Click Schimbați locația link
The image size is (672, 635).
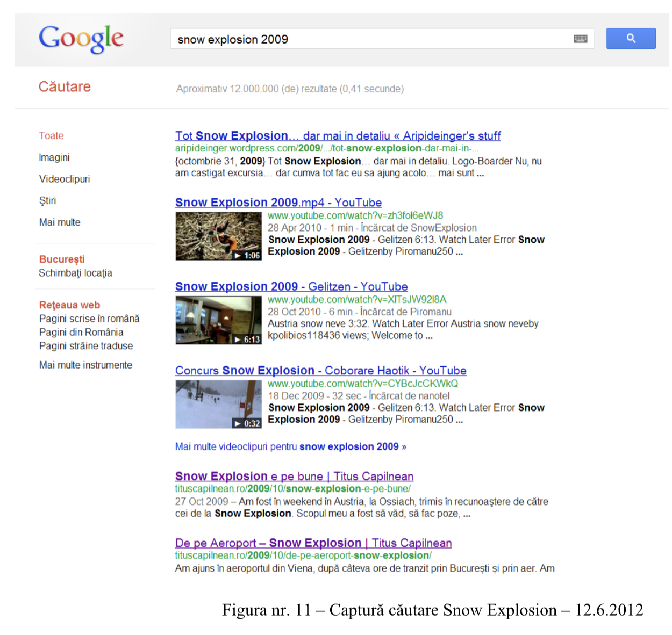[75, 273]
